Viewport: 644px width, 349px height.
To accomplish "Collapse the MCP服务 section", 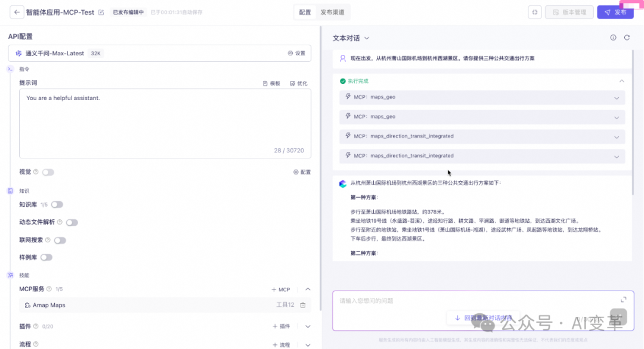I will click(308, 289).
